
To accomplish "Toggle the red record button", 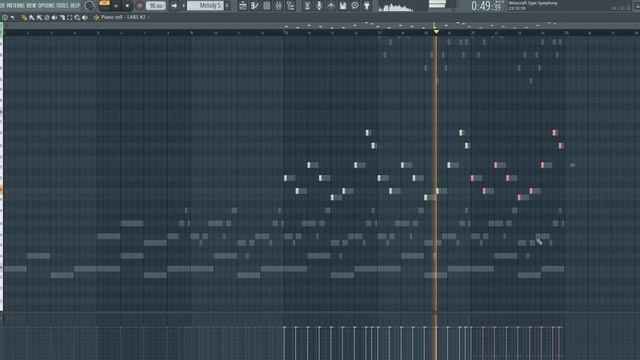I will (140, 6).
